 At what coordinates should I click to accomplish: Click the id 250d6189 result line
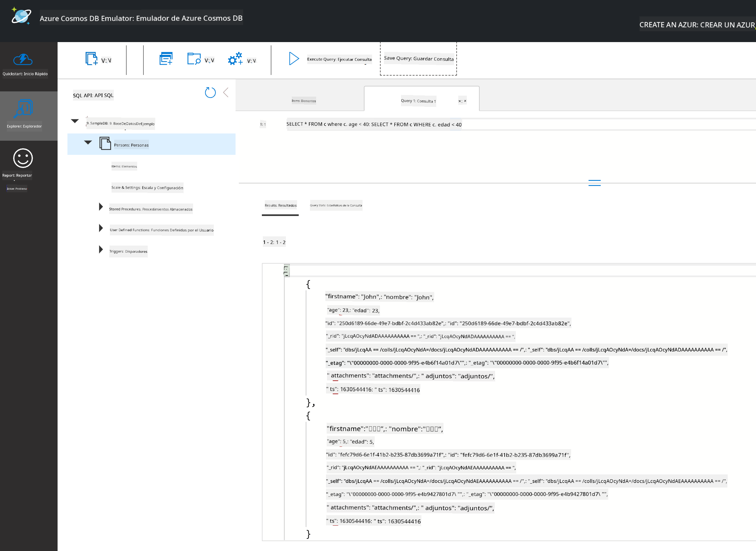point(448,323)
